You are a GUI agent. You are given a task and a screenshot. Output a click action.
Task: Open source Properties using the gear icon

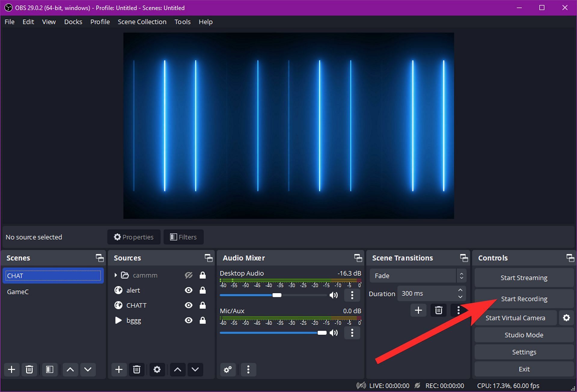[157, 369]
